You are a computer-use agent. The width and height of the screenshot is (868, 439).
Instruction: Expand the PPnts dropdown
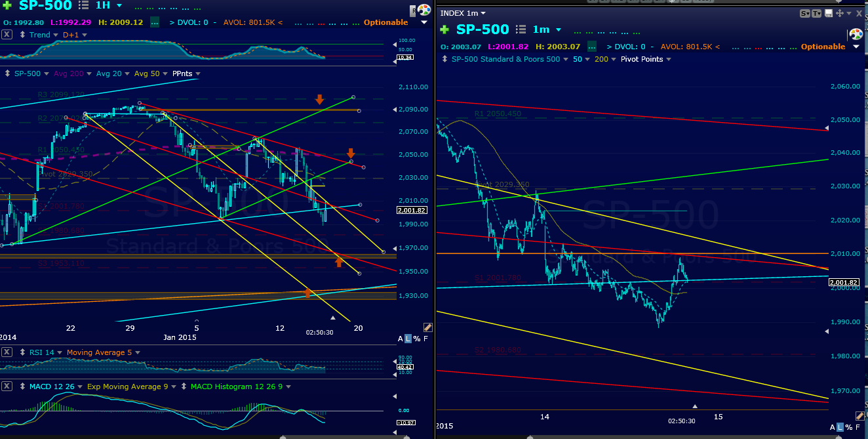pos(198,73)
